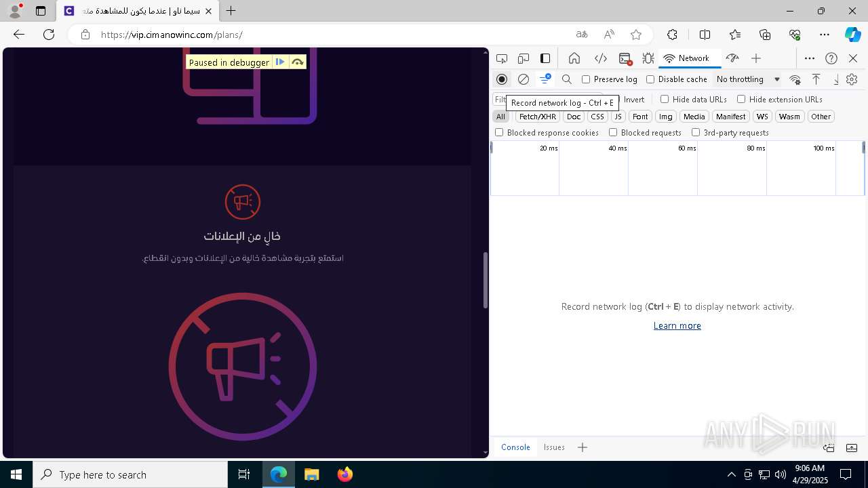
Task: Check Hide data URLs
Action: coord(694,100)
